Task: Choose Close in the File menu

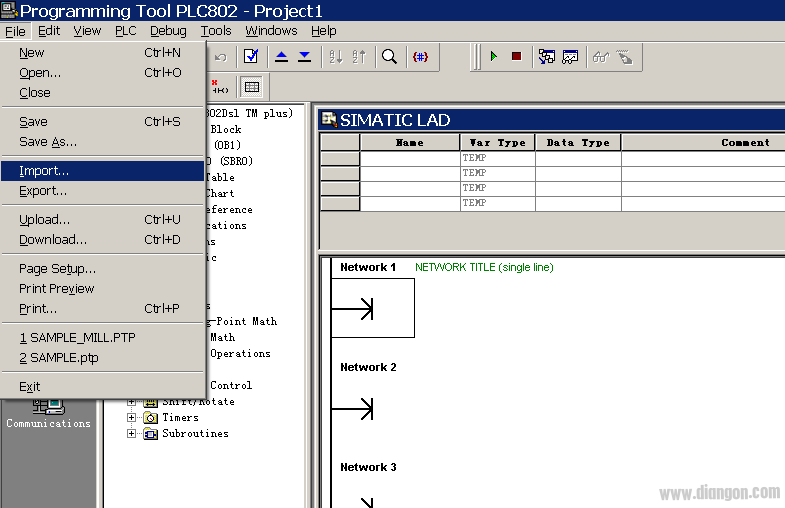Action: coord(102,93)
